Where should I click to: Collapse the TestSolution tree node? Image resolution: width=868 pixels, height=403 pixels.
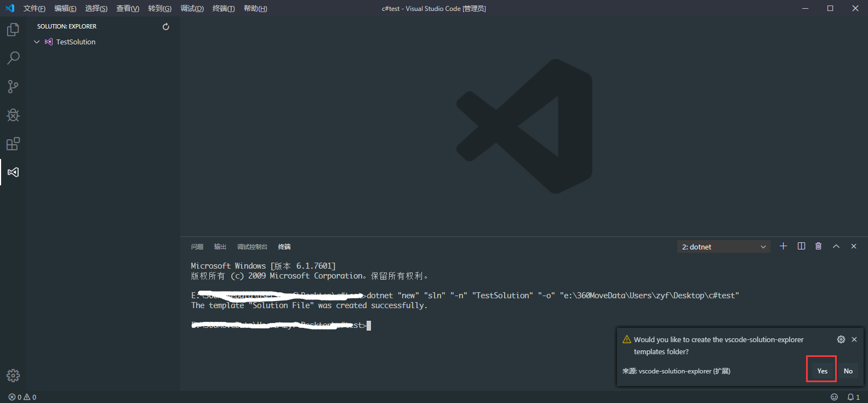tap(37, 42)
